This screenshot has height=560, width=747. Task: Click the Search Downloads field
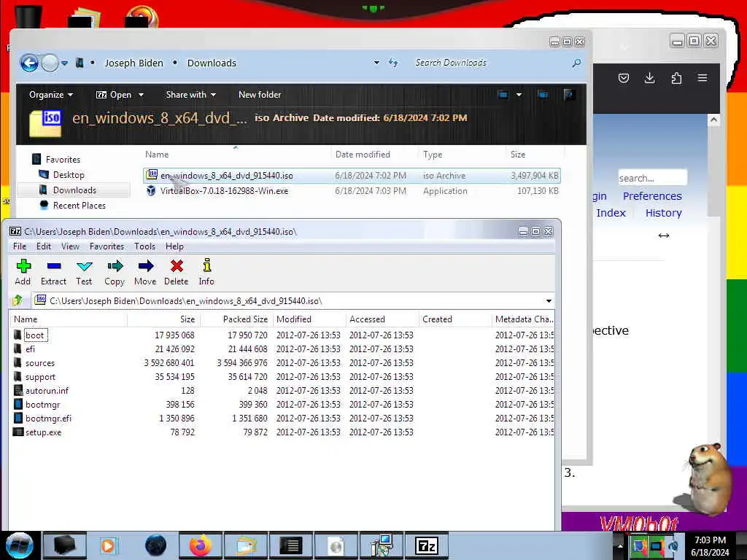click(x=491, y=63)
